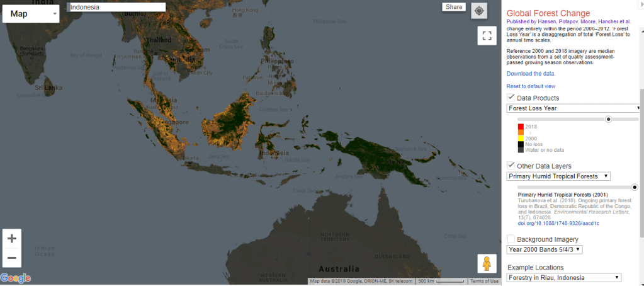Click the Download the data link
The height and width of the screenshot is (286, 644).
tap(531, 74)
